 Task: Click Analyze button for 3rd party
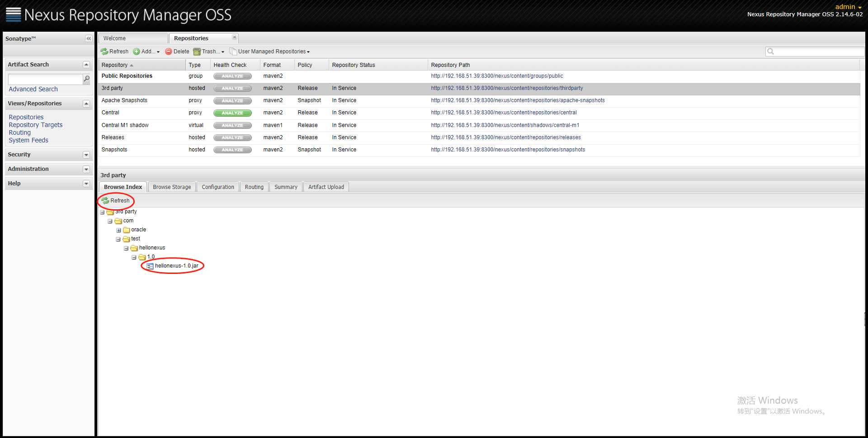click(232, 88)
